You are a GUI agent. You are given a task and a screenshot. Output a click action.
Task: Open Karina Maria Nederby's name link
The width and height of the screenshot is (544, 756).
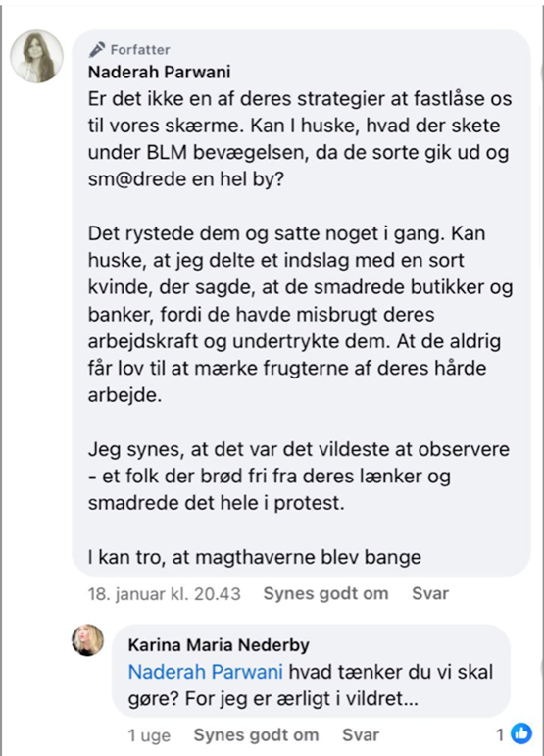[x=219, y=644]
